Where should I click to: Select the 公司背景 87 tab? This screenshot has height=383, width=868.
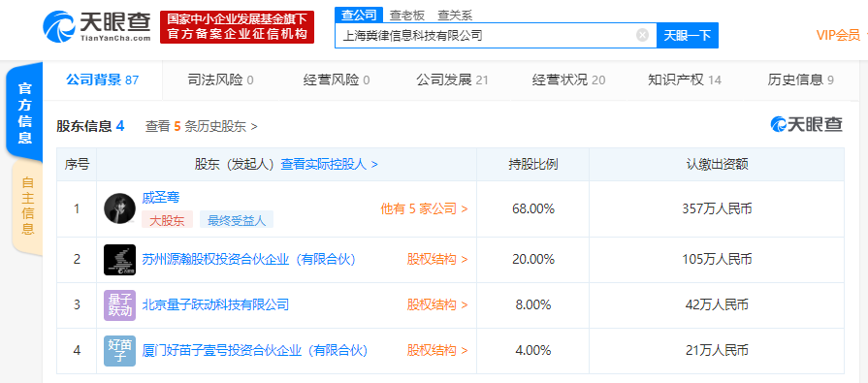(103, 80)
